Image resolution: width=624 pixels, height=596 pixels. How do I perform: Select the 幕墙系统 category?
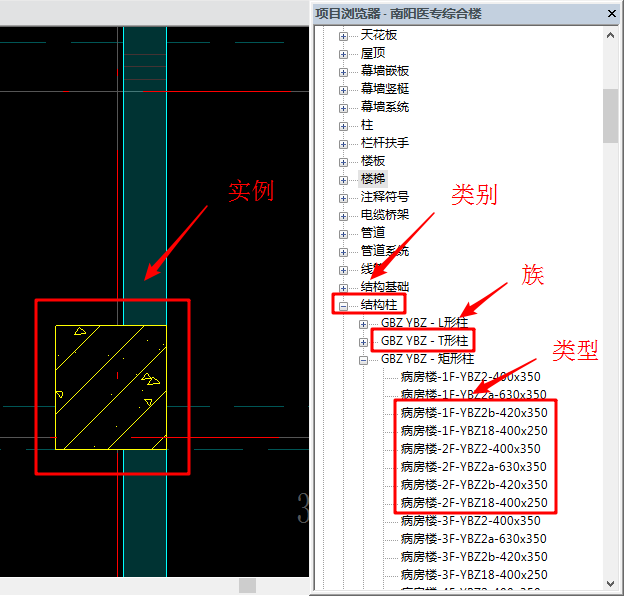pyautogui.click(x=385, y=107)
